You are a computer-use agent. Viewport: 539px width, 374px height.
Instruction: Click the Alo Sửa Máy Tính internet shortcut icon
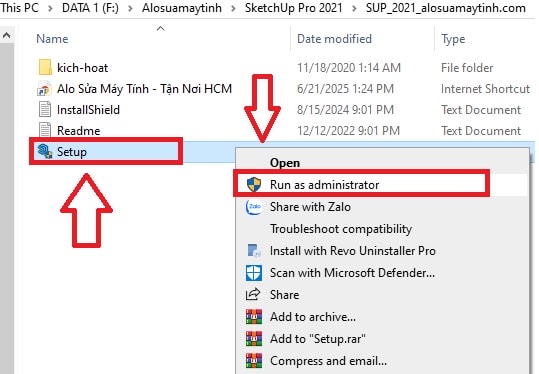pos(45,89)
